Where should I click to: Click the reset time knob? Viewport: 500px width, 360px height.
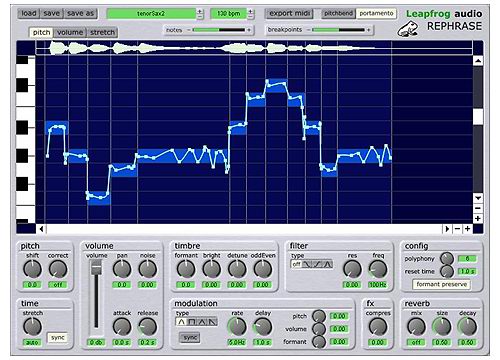coord(447,272)
